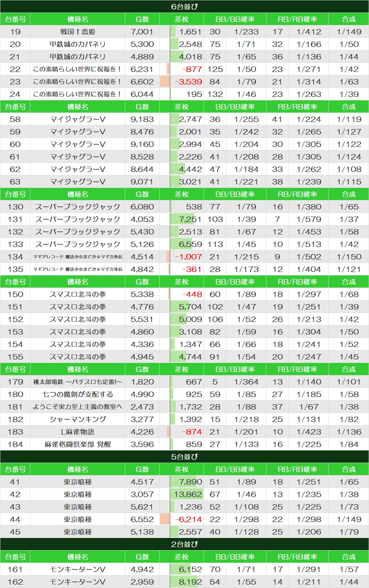369x588 pixels.
Task: Click the 差枚 value '538'
Action: pos(194,207)
